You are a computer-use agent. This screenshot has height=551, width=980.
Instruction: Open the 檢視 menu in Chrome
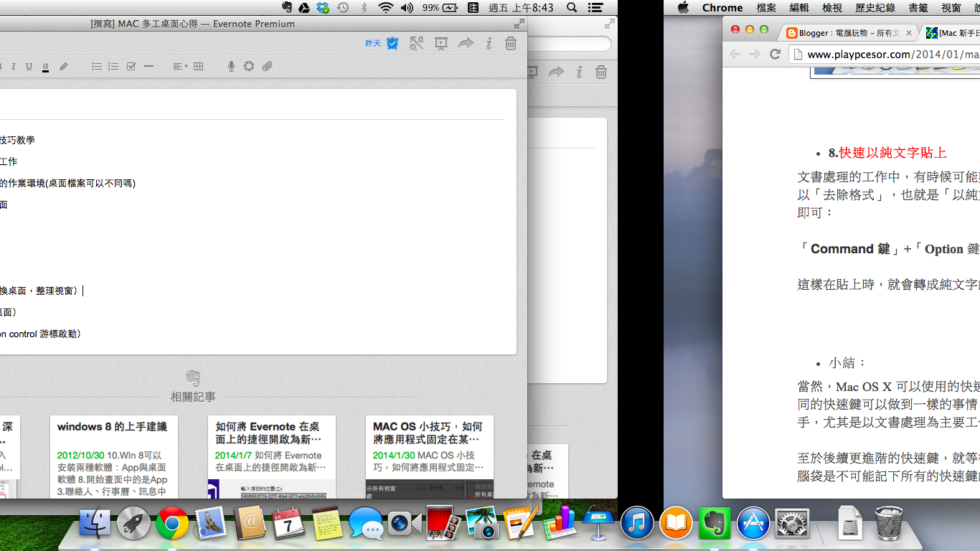832,8
